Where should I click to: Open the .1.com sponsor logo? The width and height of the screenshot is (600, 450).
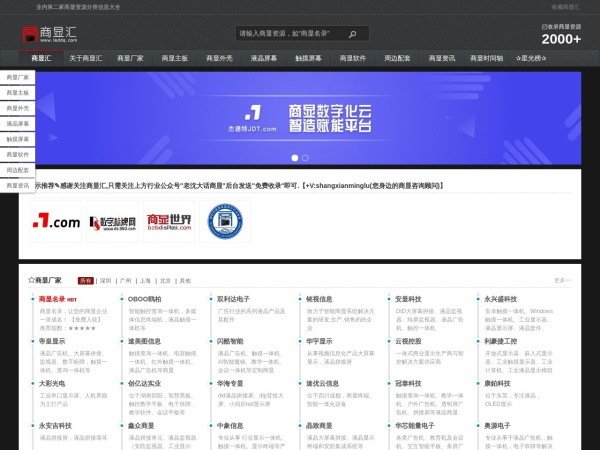(x=56, y=222)
